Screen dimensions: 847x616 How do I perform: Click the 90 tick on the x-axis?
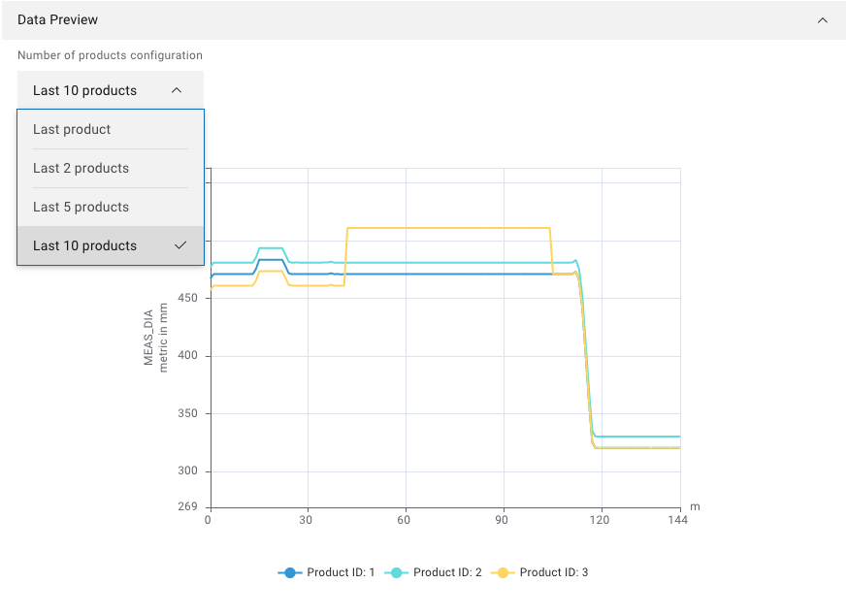[x=504, y=520]
